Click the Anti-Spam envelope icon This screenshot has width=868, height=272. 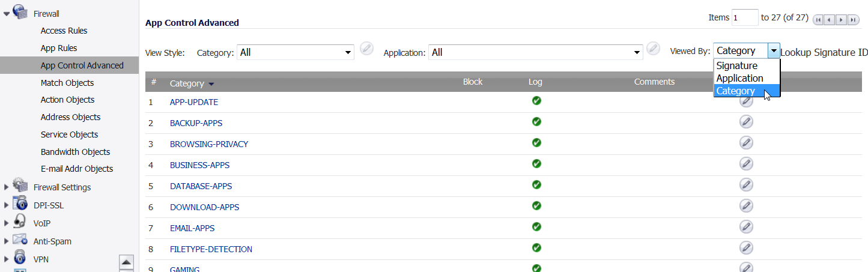tap(20, 240)
